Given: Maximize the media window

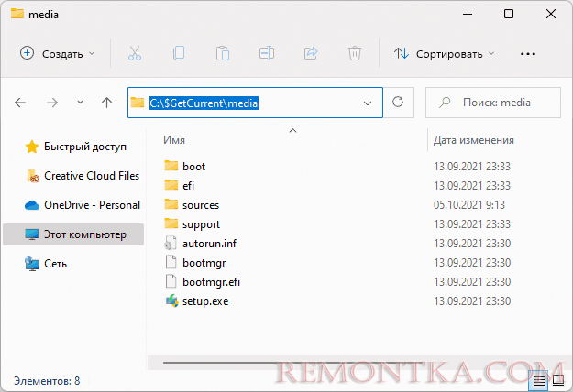Looking at the screenshot, I should click(x=509, y=15).
